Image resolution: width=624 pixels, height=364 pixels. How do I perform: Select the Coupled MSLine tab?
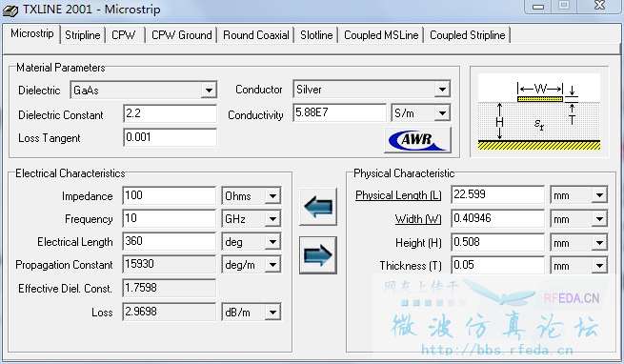tap(381, 35)
